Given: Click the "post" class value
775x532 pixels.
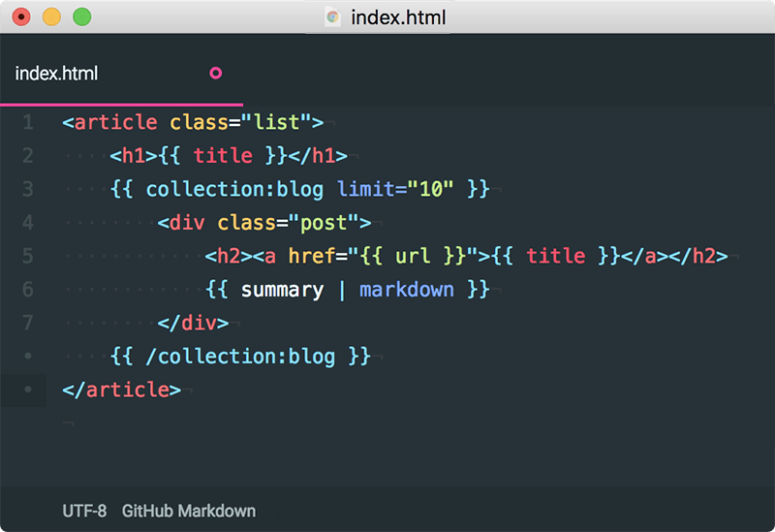Looking at the screenshot, I should point(324,223).
